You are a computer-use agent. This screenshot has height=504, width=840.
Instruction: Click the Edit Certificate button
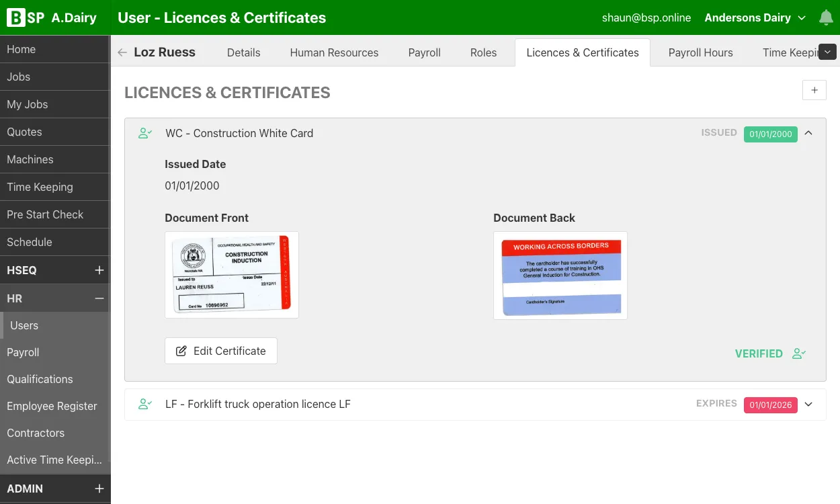click(x=221, y=351)
